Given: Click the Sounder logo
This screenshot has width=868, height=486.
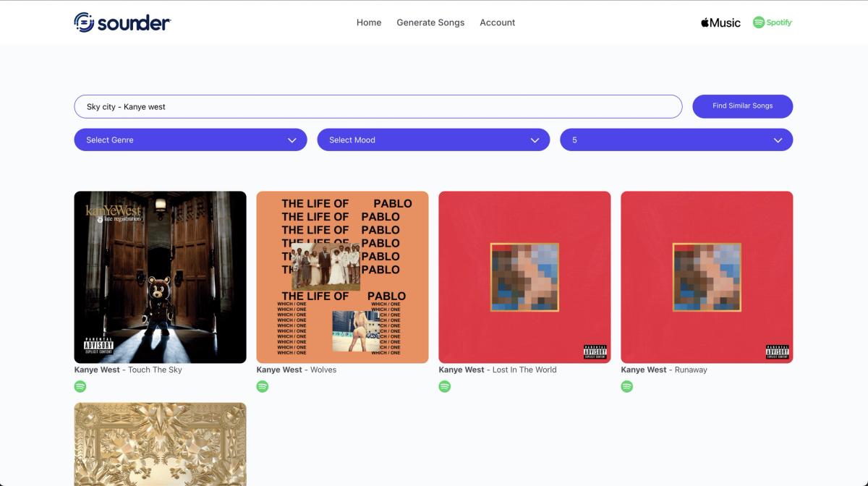Looking at the screenshot, I should coord(122,22).
